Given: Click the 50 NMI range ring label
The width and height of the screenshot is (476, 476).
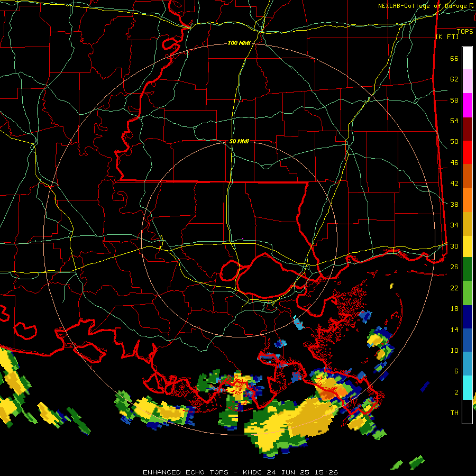Looking at the screenshot, I should coord(239,141).
